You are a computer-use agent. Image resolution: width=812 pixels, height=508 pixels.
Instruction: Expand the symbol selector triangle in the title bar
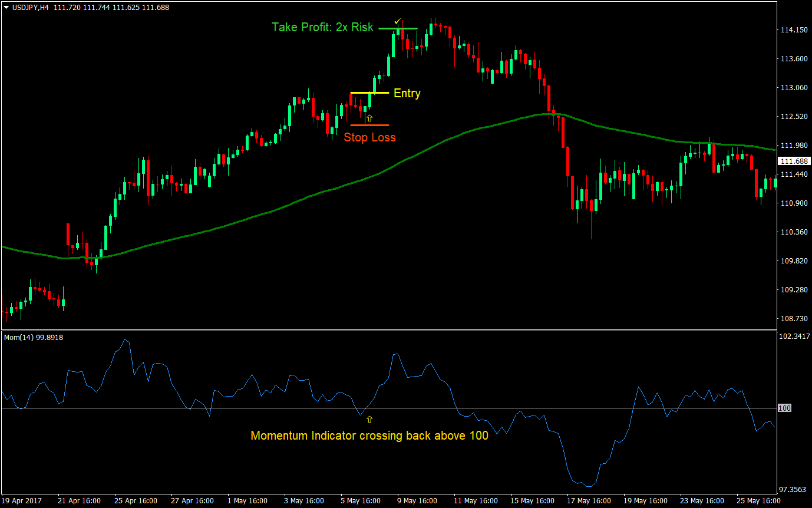pyautogui.click(x=5, y=7)
